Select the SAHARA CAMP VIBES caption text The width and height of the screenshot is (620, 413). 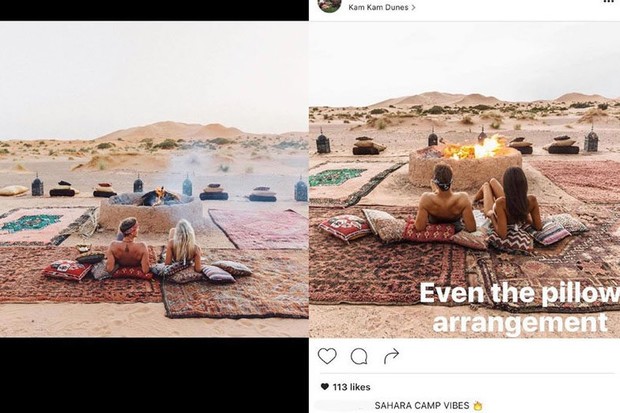click(422, 405)
